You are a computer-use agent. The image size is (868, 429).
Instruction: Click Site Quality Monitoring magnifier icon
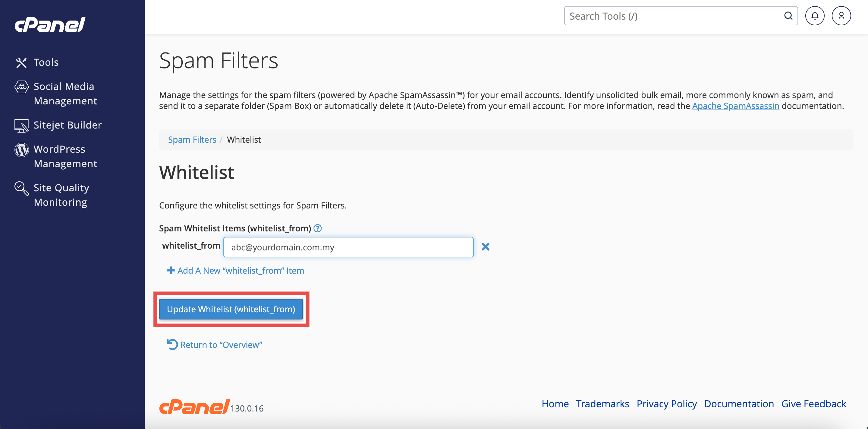click(21, 189)
